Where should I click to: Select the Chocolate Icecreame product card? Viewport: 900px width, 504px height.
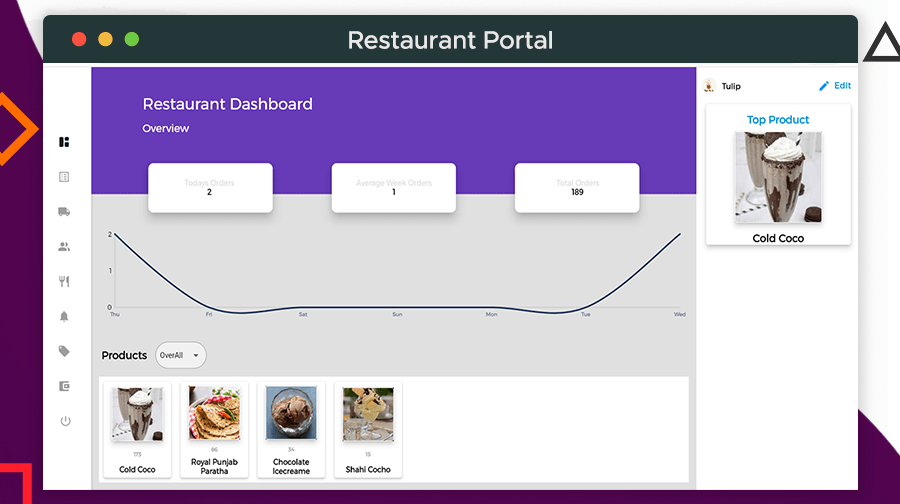pyautogui.click(x=291, y=429)
